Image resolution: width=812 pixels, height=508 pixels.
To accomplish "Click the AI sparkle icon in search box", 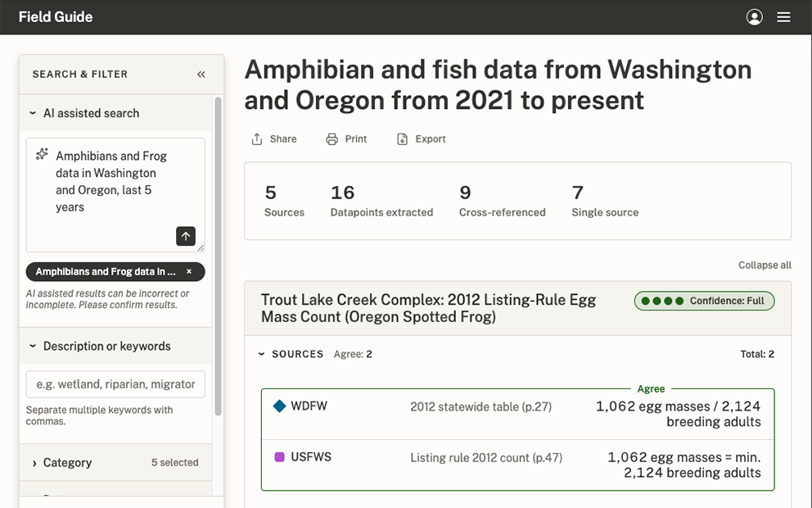I will (x=42, y=154).
